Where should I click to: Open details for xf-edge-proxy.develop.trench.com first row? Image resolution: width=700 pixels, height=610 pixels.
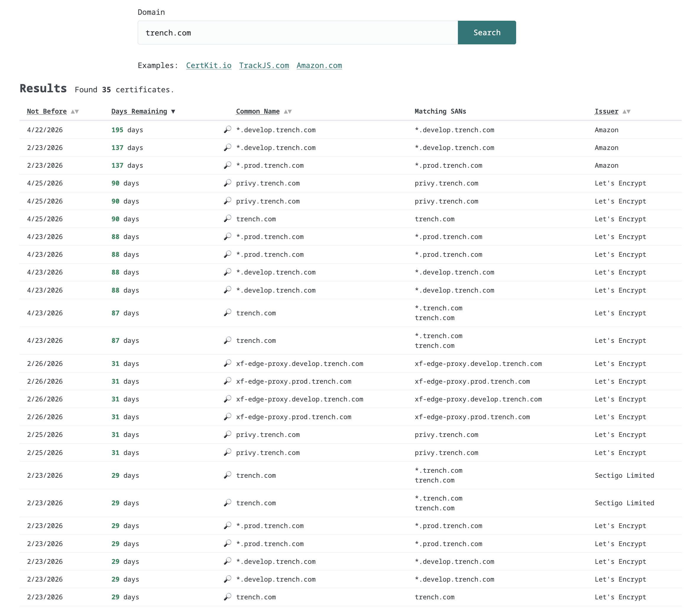coord(227,364)
